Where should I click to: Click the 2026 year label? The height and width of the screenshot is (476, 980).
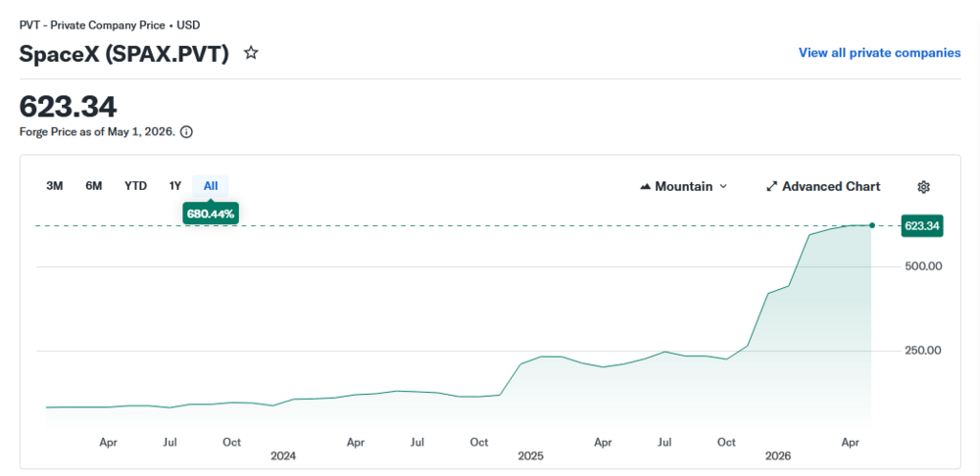(778, 456)
